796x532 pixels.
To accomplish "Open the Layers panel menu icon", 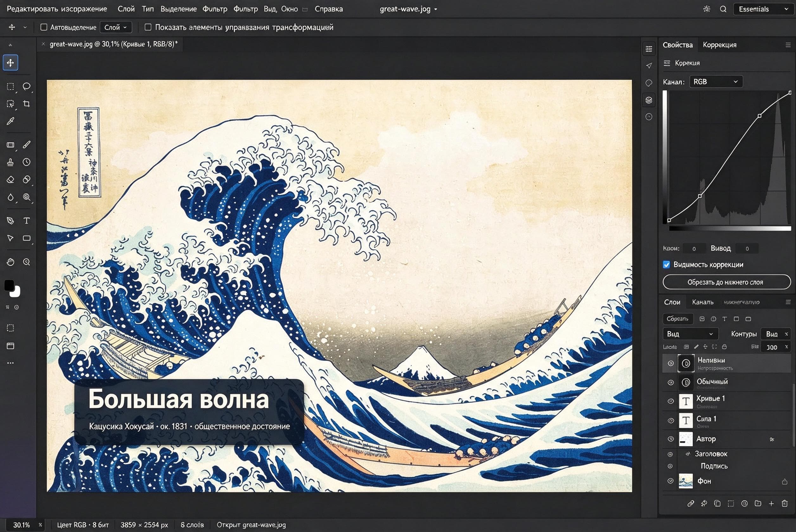I will click(788, 302).
